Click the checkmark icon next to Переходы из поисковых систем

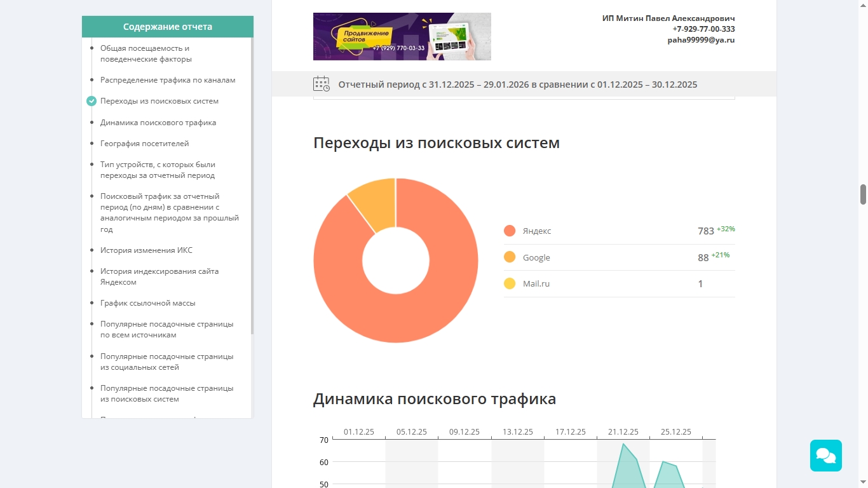pyautogui.click(x=92, y=101)
